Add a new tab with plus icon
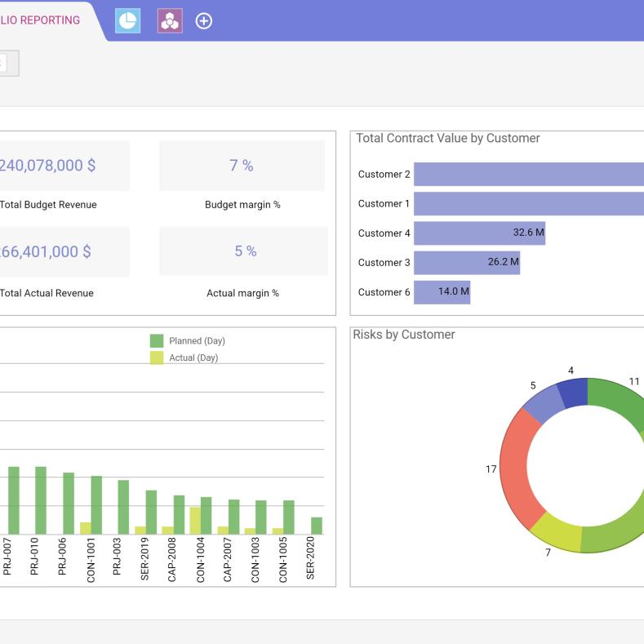Image resolution: width=644 pixels, height=644 pixels. pyautogui.click(x=204, y=21)
